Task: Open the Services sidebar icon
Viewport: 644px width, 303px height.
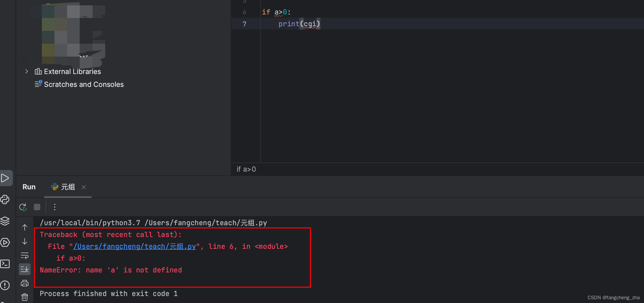Action: pos(5,242)
